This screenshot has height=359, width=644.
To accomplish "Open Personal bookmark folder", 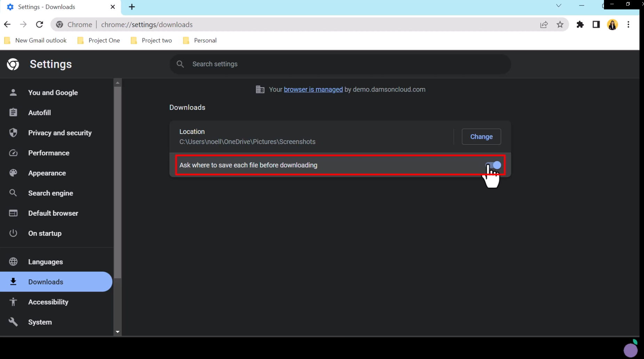I will tap(200, 40).
